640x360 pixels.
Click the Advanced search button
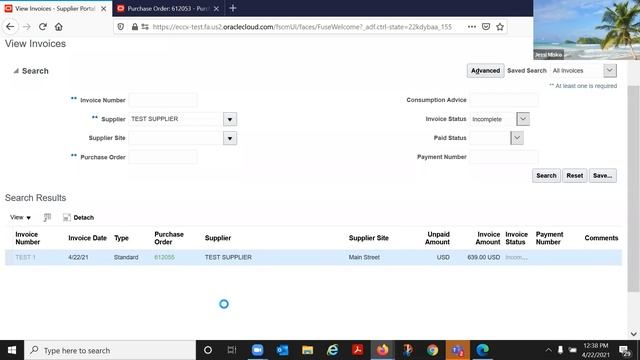pos(485,71)
